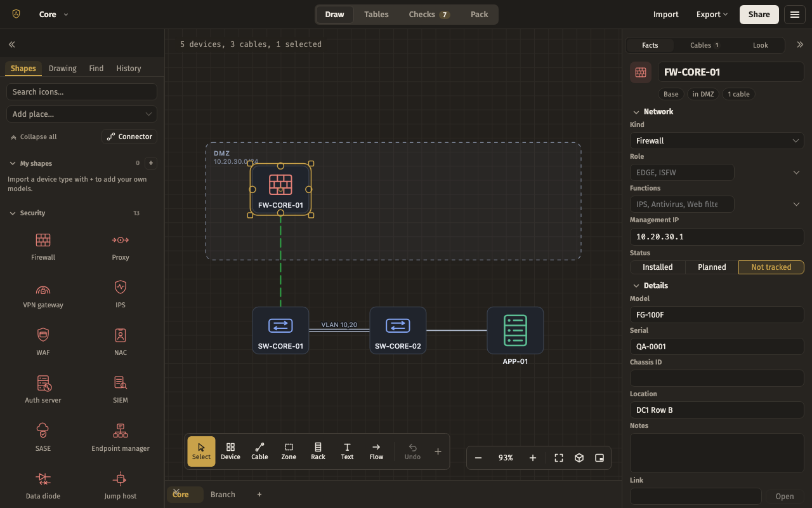The image size is (812, 508).
Task: Toggle the 3D cube view icon
Action: point(579,458)
